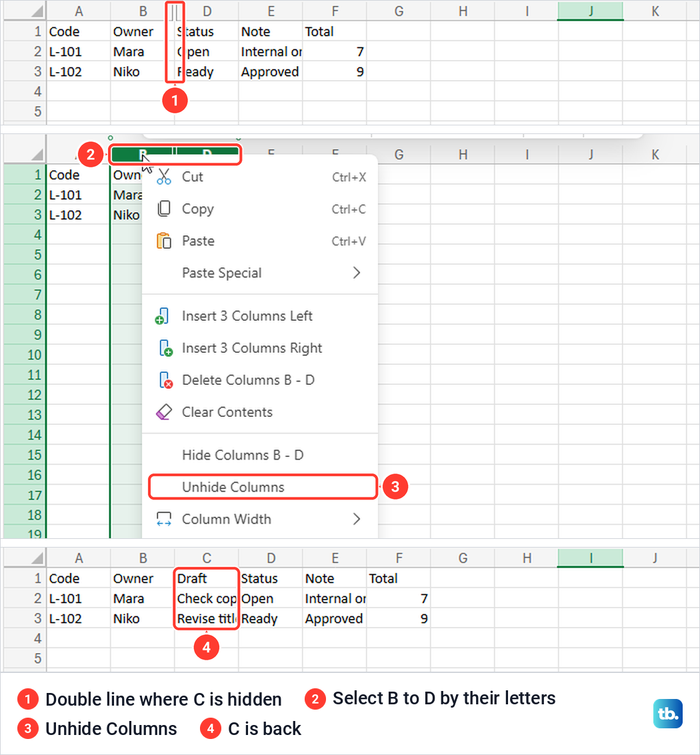This screenshot has width=700, height=755.
Task: Click the tb. logo badge
Action: click(x=668, y=714)
